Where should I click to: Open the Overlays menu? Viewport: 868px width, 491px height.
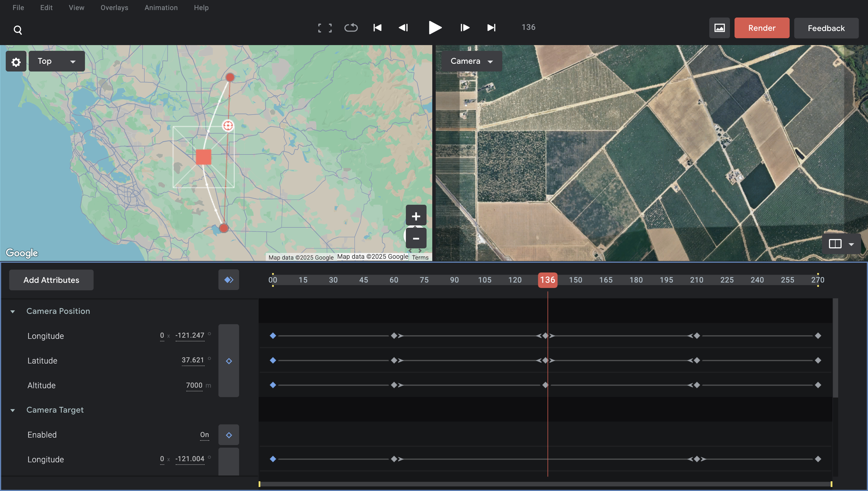click(114, 7)
